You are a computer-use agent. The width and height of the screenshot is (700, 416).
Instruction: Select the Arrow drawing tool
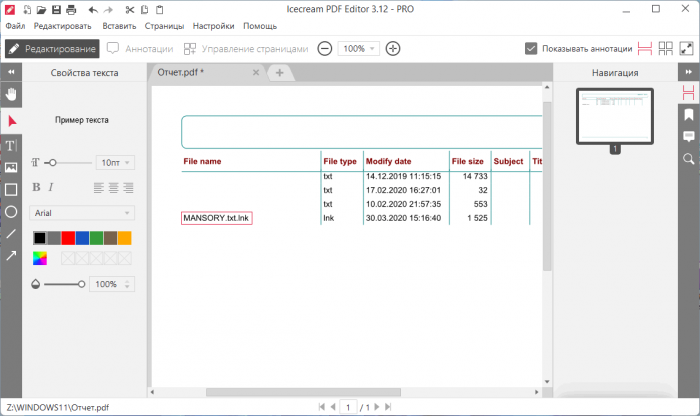(x=11, y=256)
